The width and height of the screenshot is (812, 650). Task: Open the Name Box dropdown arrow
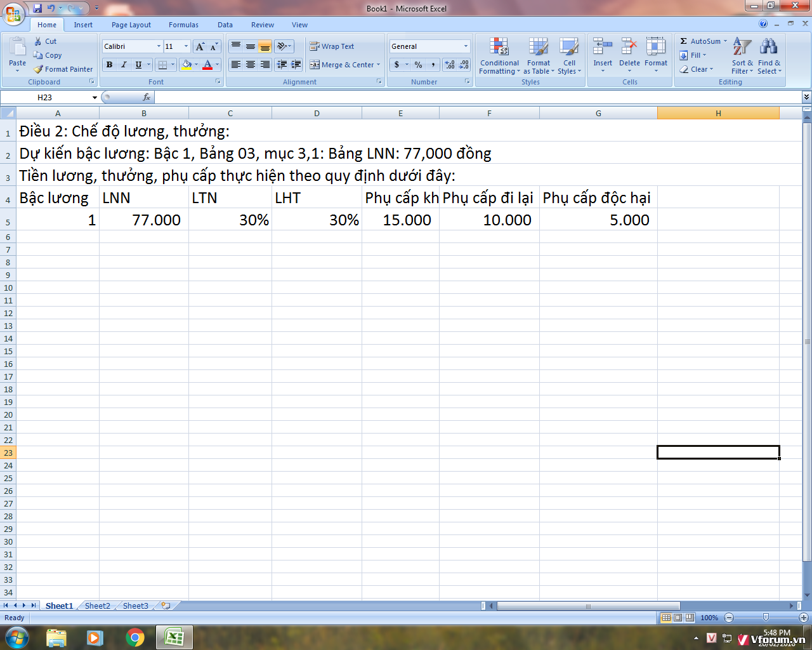95,98
